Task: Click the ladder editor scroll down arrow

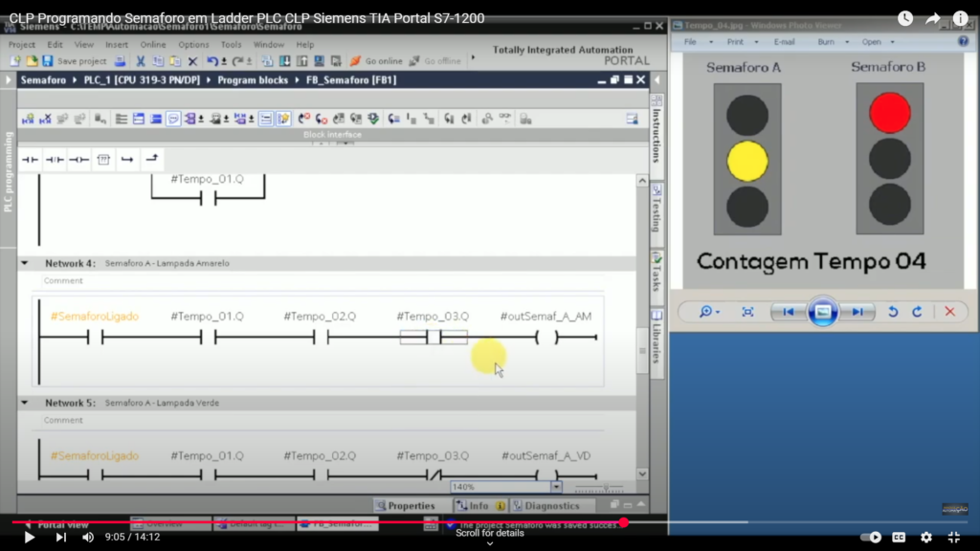Action: coord(642,474)
